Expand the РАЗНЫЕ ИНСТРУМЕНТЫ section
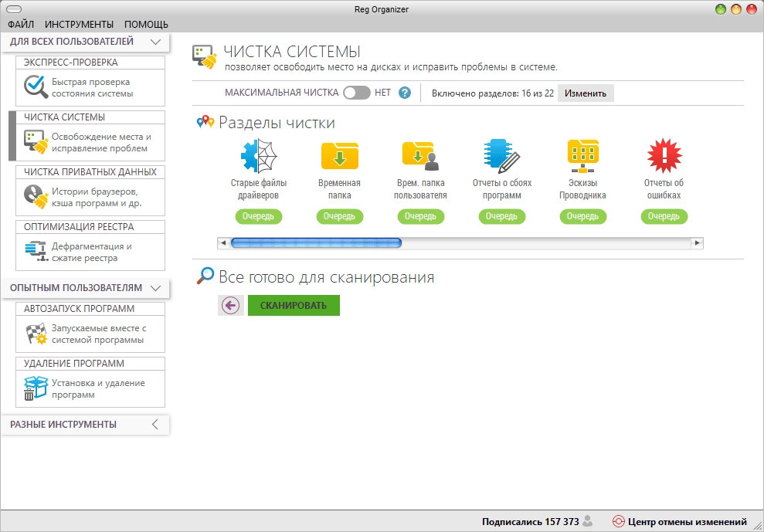The width and height of the screenshot is (764, 532). coord(155,425)
